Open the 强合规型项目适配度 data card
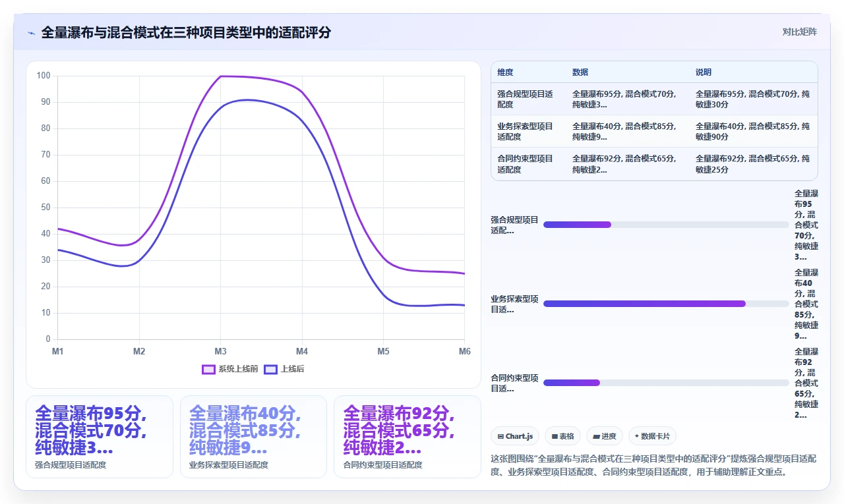844x504 pixels. 100,437
